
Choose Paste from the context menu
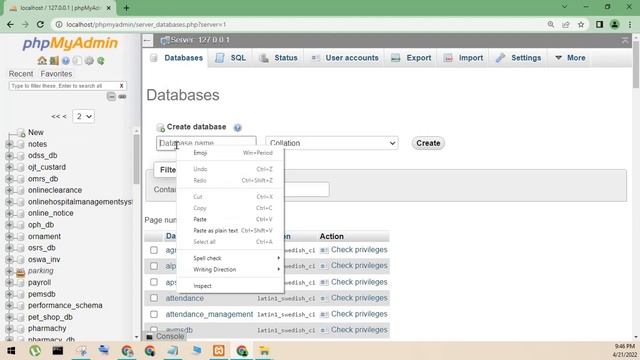[231, 220]
